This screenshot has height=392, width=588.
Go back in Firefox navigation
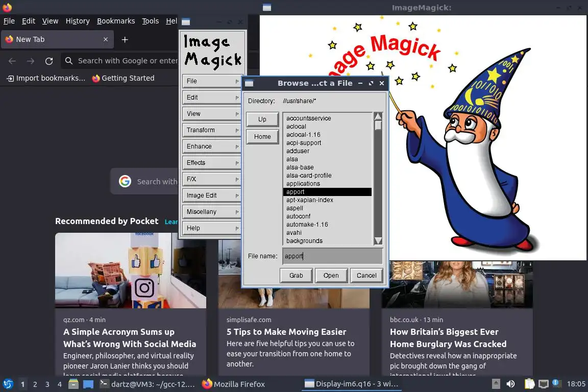[x=12, y=61]
